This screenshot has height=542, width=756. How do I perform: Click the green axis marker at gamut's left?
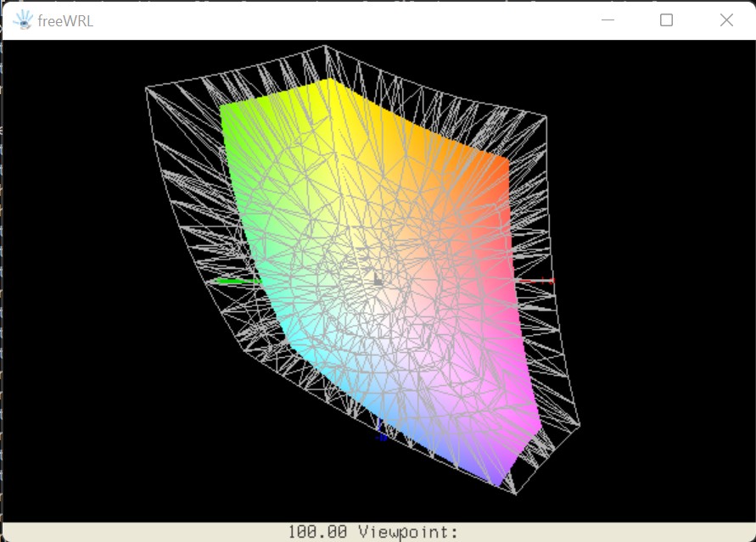[238, 281]
